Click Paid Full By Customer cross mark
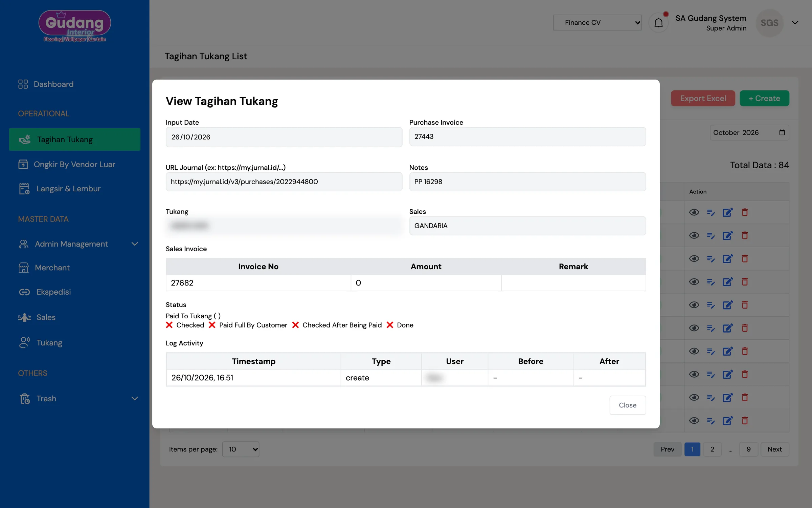This screenshot has height=508, width=812. [x=212, y=325]
